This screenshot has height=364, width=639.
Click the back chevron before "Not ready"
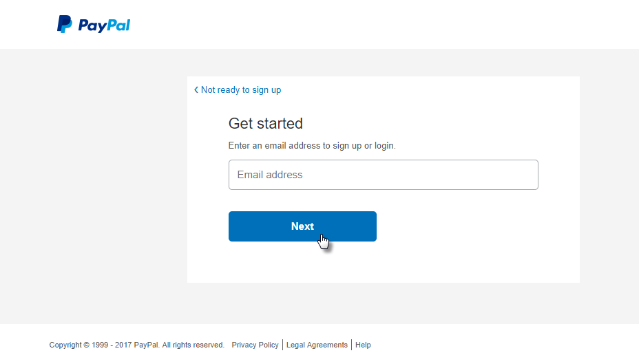pyautogui.click(x=196, y=90)
